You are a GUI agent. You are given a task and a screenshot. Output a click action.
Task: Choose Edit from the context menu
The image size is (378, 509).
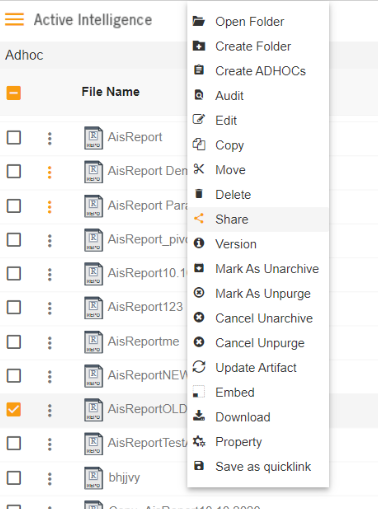258,120
